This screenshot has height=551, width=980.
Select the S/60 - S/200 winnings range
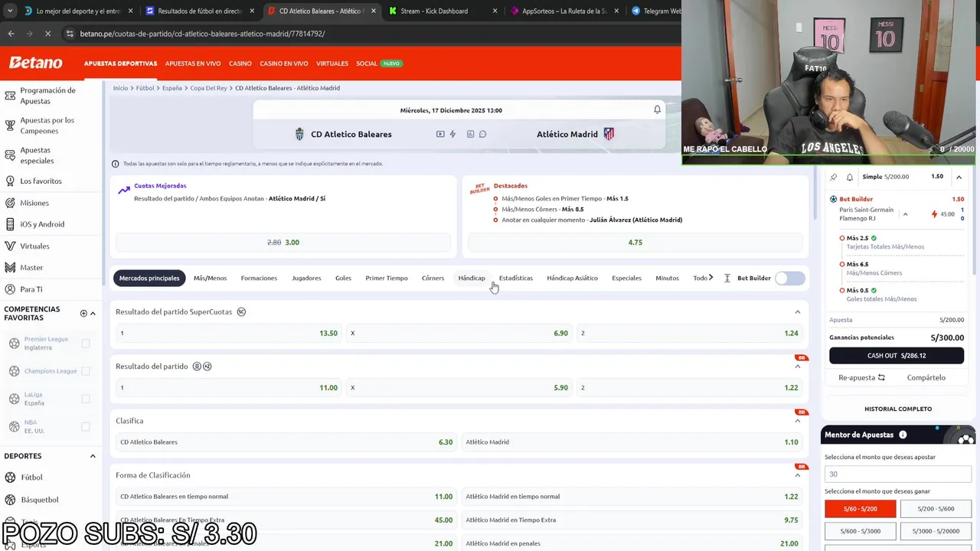860,509
